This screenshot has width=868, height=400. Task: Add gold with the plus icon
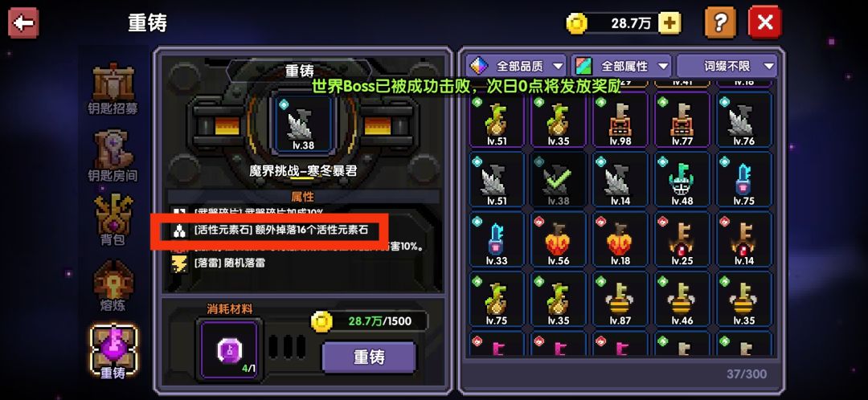click(669, 23)
